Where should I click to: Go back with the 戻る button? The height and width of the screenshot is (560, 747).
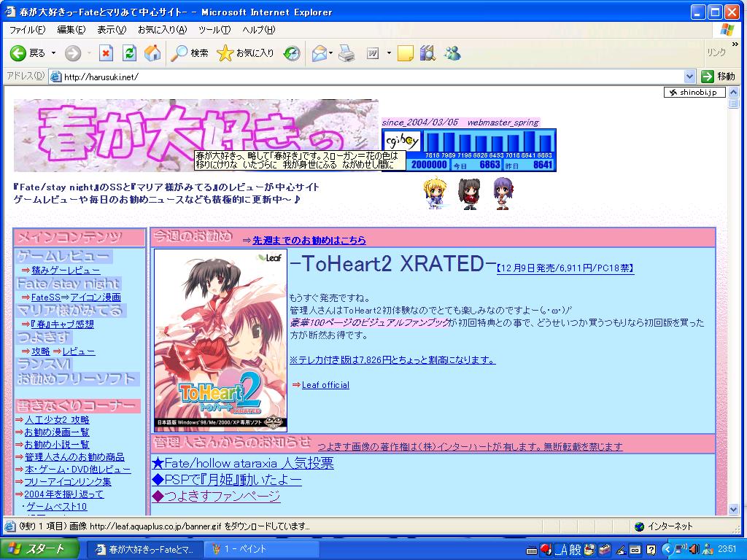click(28, 52)
